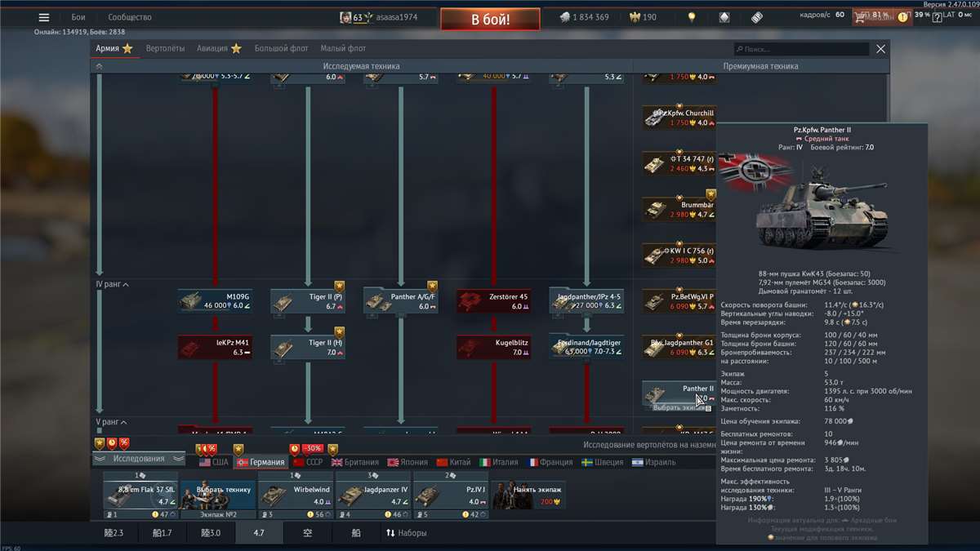Open the Наборы presets manager
Image resolution: width=980 pixels, height=551 pixels.
406,533
